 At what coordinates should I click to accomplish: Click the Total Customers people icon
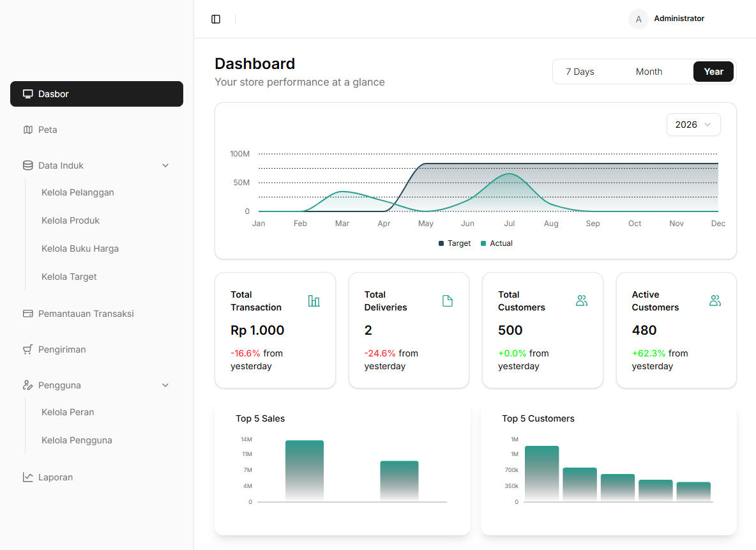point(582,301)
